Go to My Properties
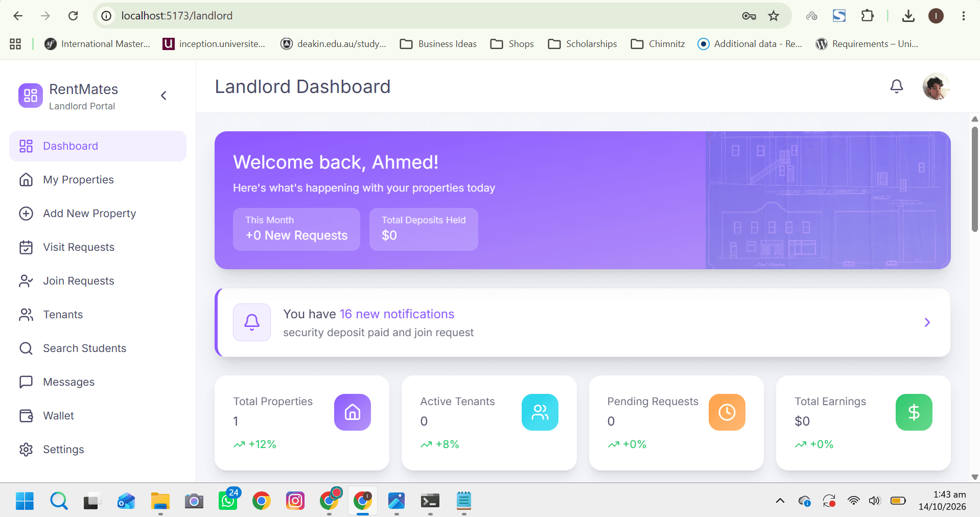 pyautogui.click(x=98, y=180)
